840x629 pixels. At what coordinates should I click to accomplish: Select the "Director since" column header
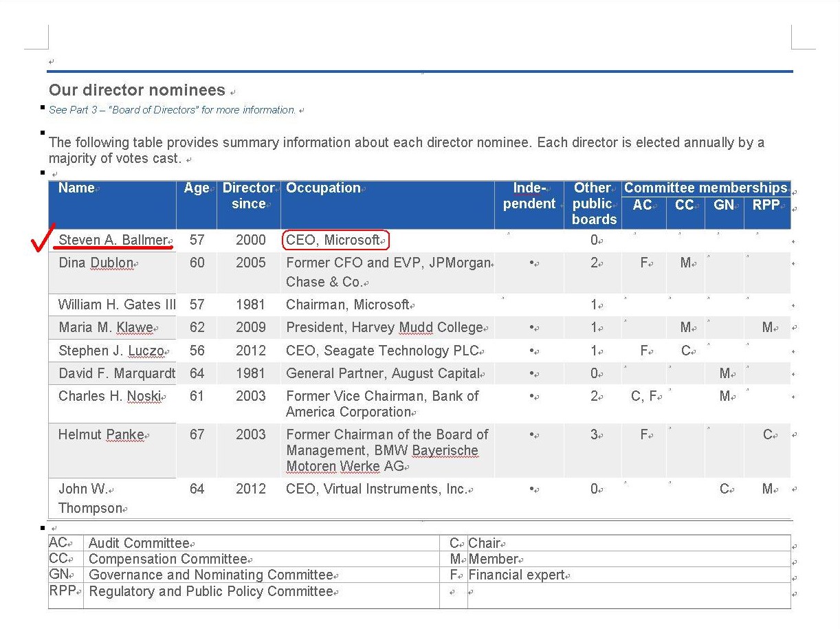(x=249, y=196)
